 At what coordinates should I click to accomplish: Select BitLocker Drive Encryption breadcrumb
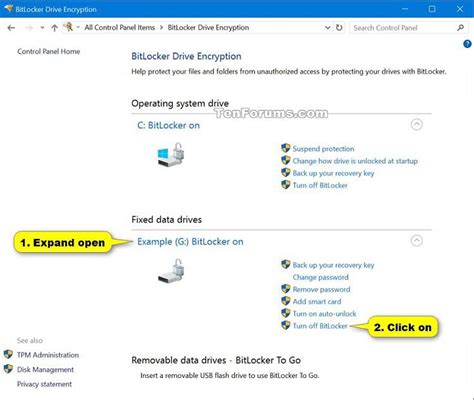[208, 27]
